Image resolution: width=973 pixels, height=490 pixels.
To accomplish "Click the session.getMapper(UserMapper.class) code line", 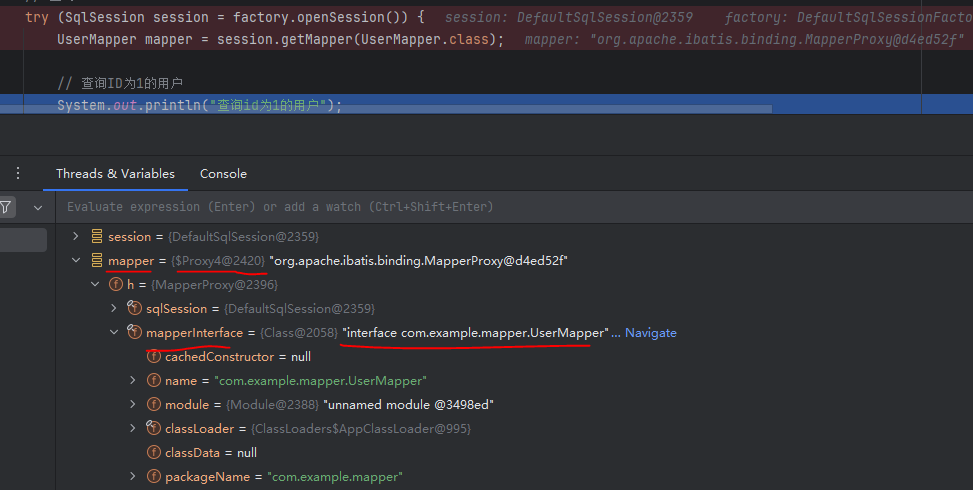I will 280,40.
